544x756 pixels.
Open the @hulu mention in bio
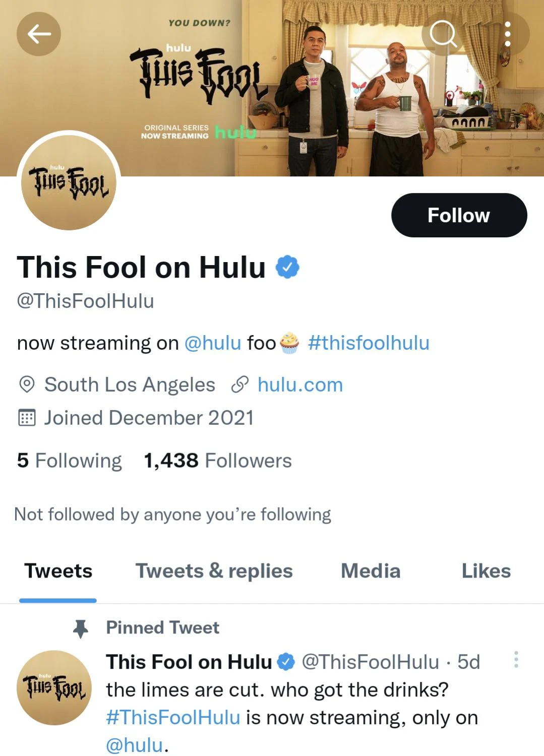[213, 343]
